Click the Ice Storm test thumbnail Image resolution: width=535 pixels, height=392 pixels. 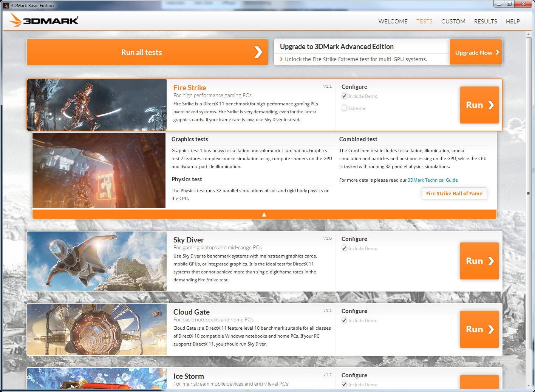pos(97,378)
